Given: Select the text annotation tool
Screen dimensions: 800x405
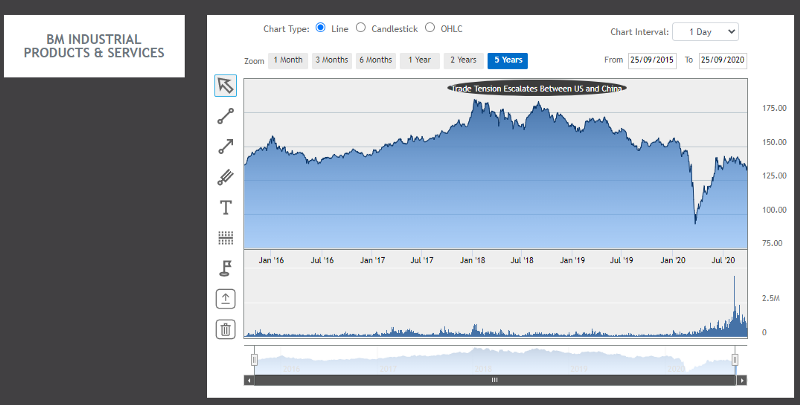Looking at the screenshot, I should pyautogui.click(x=226, y=208).
